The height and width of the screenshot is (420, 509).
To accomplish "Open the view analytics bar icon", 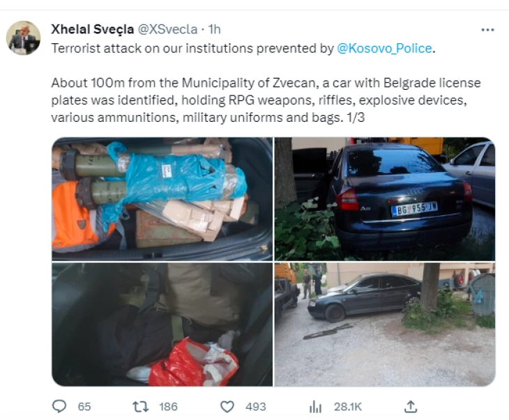I will 315,406.
